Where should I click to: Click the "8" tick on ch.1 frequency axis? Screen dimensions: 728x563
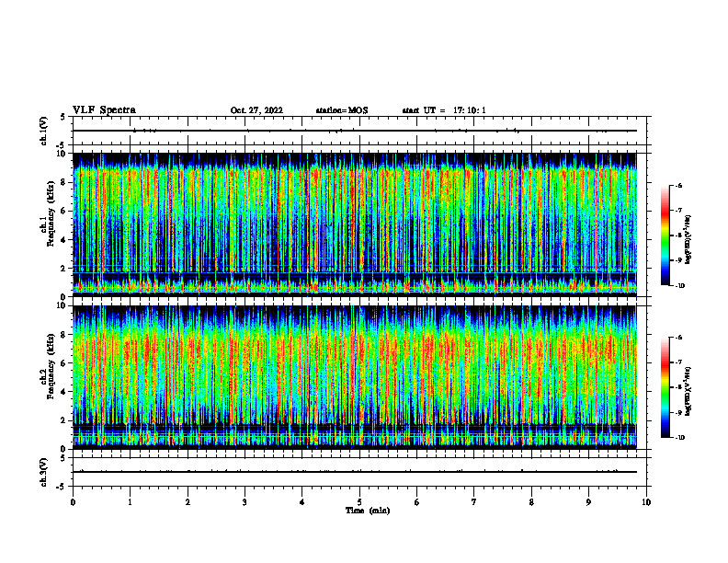pos(63,182)
